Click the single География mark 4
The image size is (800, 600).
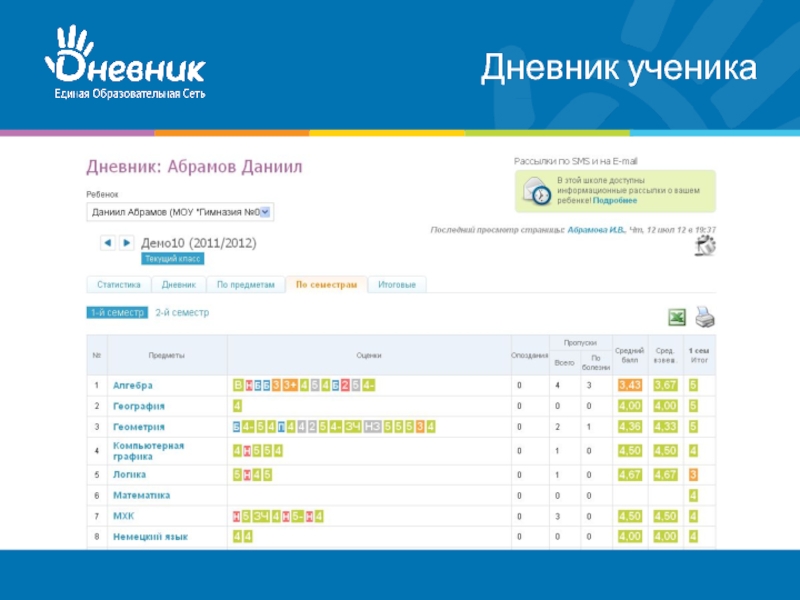[237, 406]
